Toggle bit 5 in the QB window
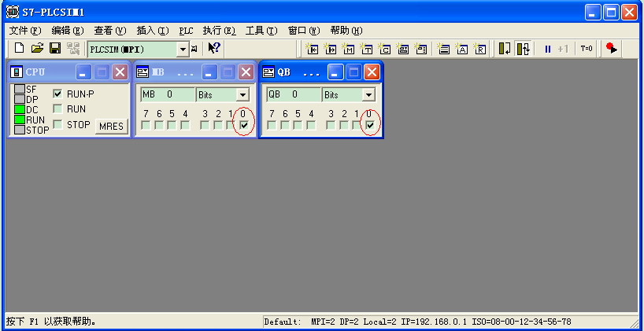The image size is (644, 331). [x=298, y=125]
